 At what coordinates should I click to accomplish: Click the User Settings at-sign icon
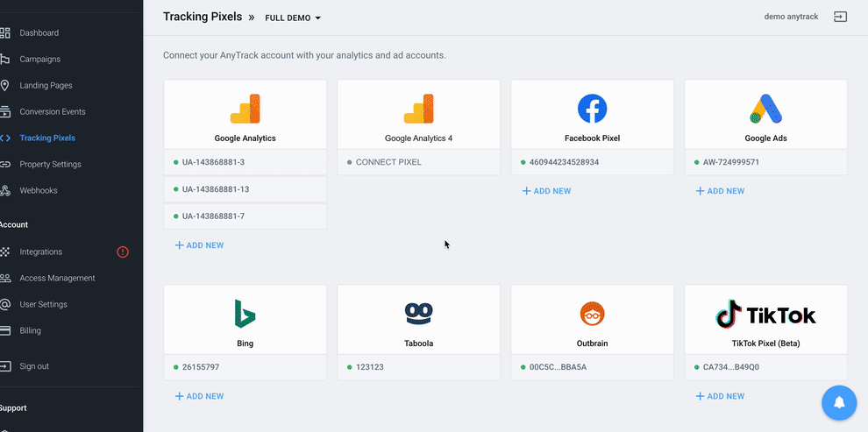(5, 304)
